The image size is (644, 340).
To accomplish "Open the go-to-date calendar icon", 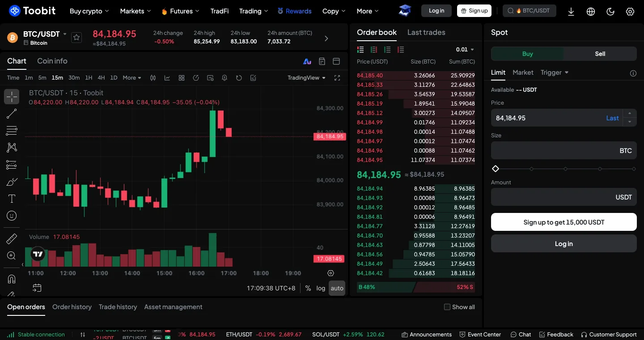I will (x=37, y=288).
